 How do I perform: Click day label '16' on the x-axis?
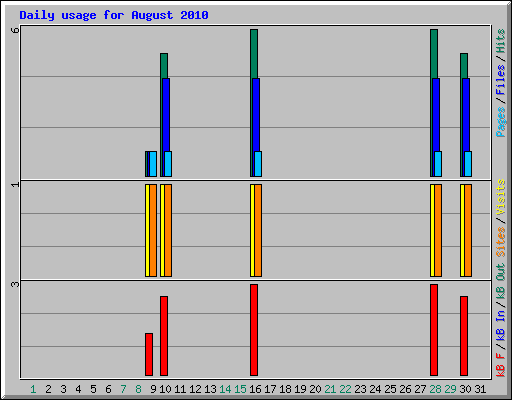(255, 389)
